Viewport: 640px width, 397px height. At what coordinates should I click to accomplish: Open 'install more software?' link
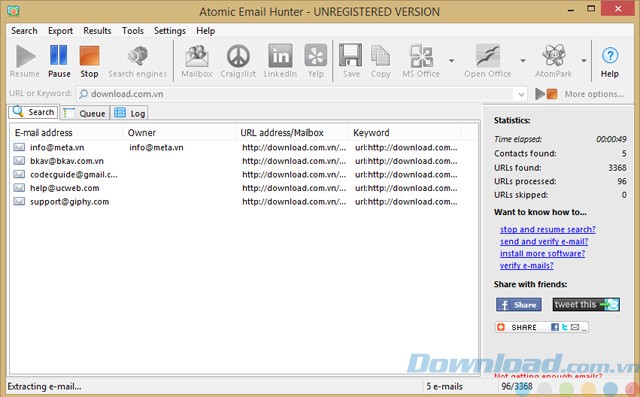tap(542, 253)
